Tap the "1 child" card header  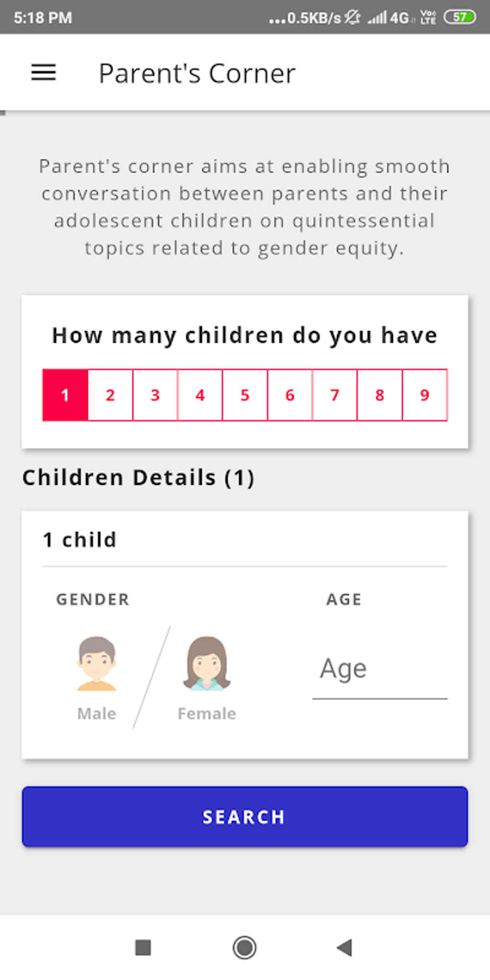click(x=80, y=540)
